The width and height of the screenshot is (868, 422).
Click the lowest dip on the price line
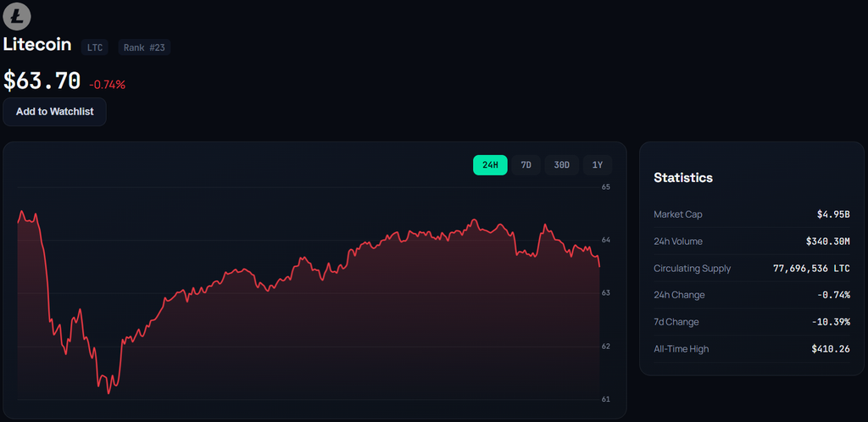point(108,393)
